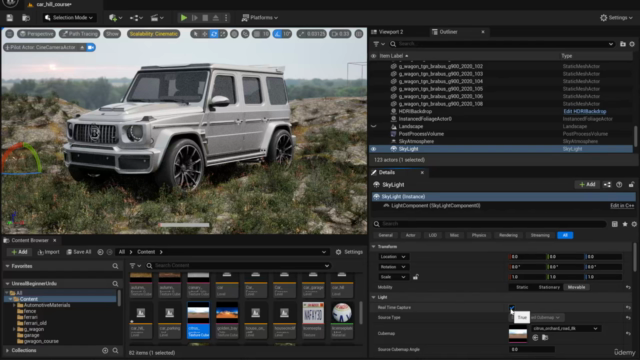The width and height of the screenshot is (640, 360).
Task: Select LightComponent (SkyLightComponent0)
Action: [x=436, y=206]
